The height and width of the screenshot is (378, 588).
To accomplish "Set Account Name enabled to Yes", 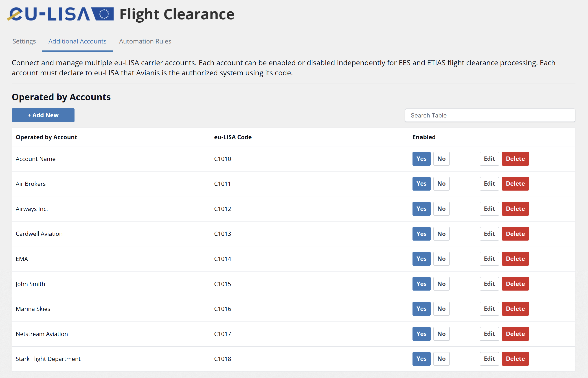I will click(x=421, y=159).
